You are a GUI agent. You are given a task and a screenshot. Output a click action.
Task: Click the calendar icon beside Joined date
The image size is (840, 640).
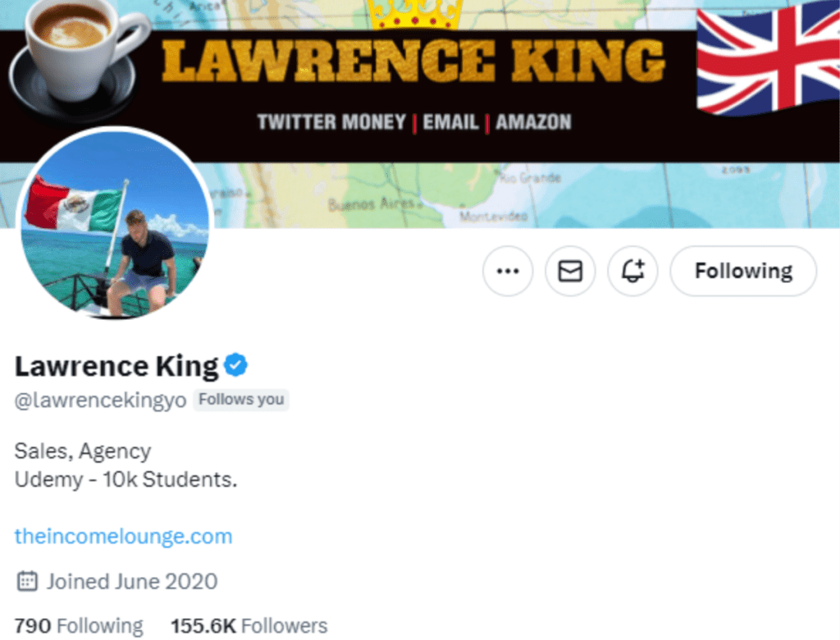click(x=27, y=582)
